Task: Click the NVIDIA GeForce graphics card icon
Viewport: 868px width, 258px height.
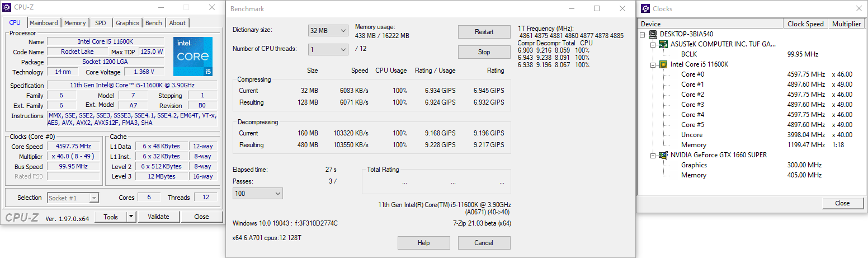Action: click(x=663, y=155)
